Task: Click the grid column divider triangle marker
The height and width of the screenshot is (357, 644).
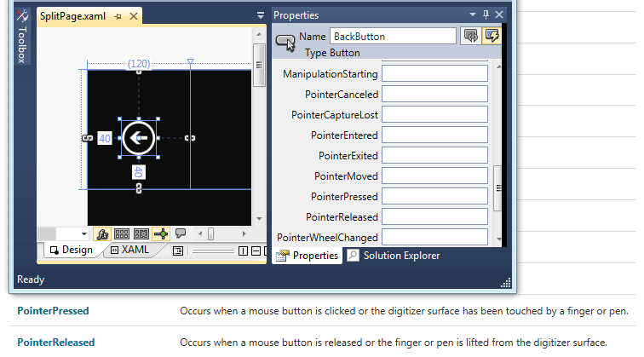Action: (190, 61)
